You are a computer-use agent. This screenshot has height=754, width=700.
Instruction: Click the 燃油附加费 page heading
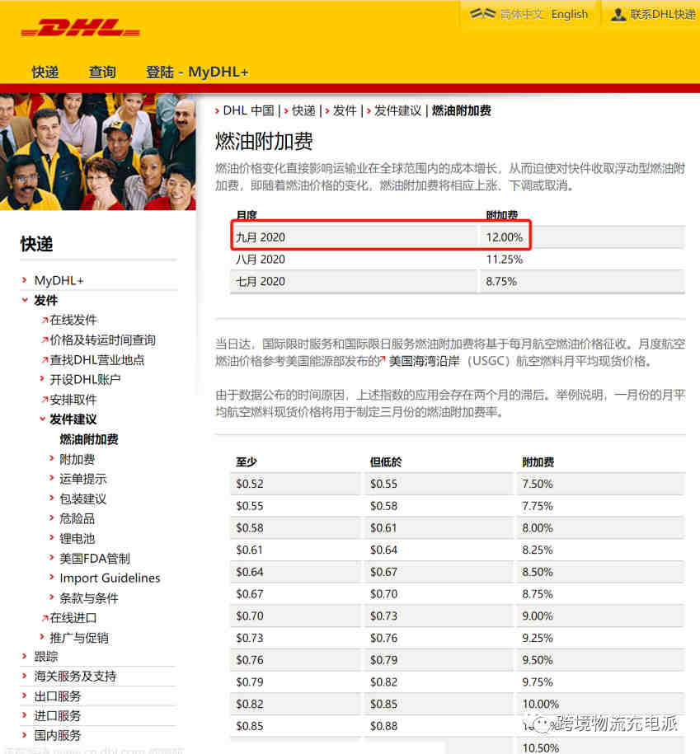tap(264, 142)
